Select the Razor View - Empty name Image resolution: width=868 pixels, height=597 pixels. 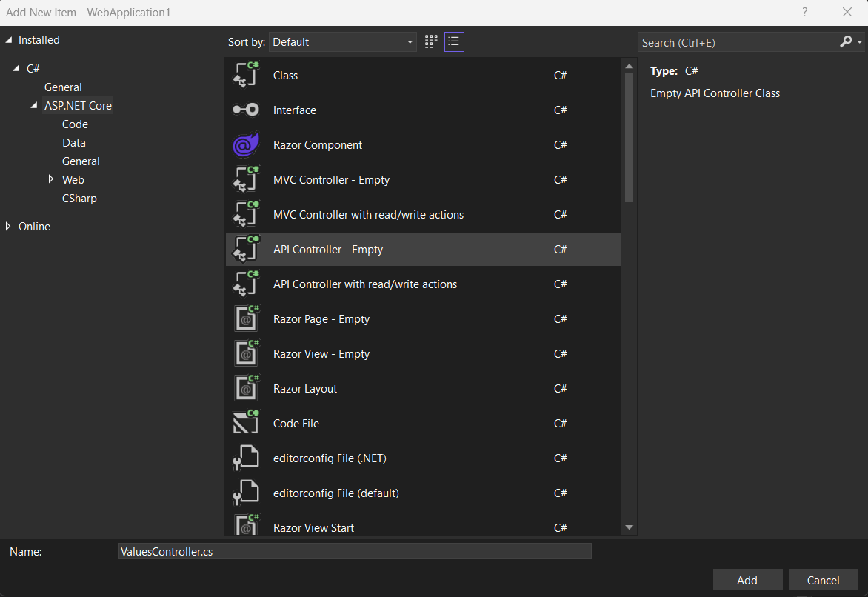click(x=321, y=354)
